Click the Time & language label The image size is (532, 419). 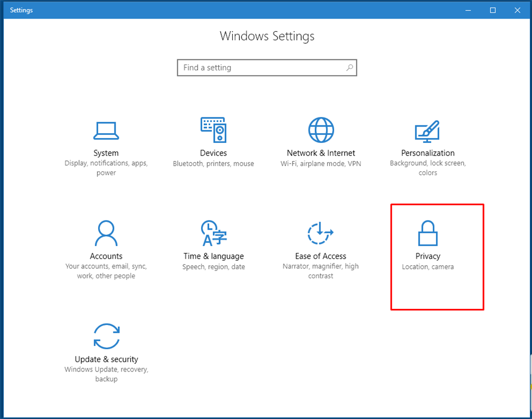[x=214, y=256]
